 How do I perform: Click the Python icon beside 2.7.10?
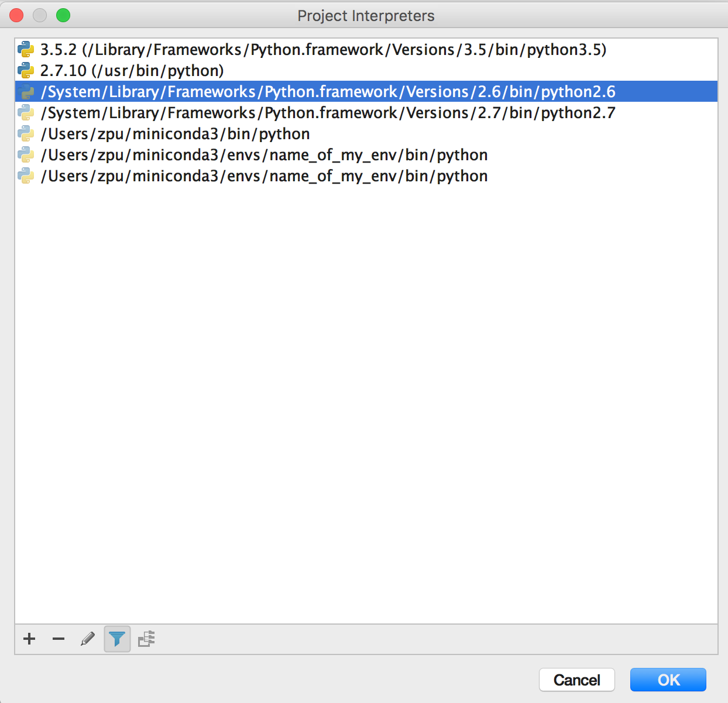26,70
